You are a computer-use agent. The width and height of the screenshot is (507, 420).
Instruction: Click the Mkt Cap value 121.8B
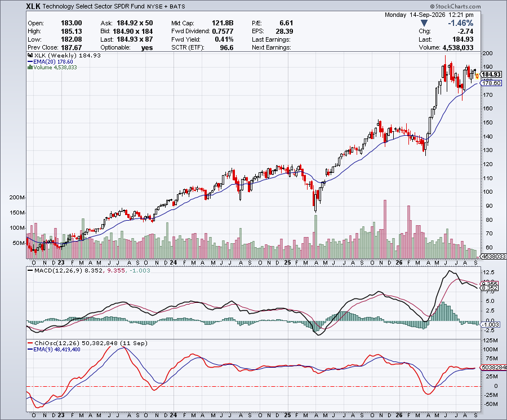tap(223, 23)
